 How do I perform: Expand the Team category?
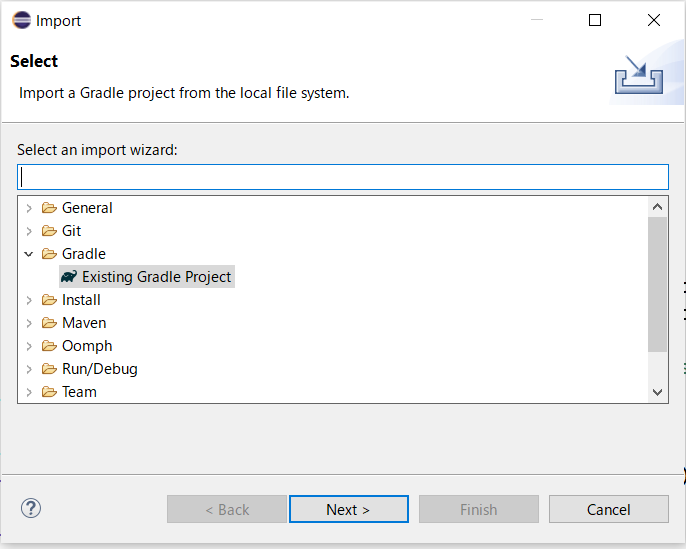click(x=29, y=392)
